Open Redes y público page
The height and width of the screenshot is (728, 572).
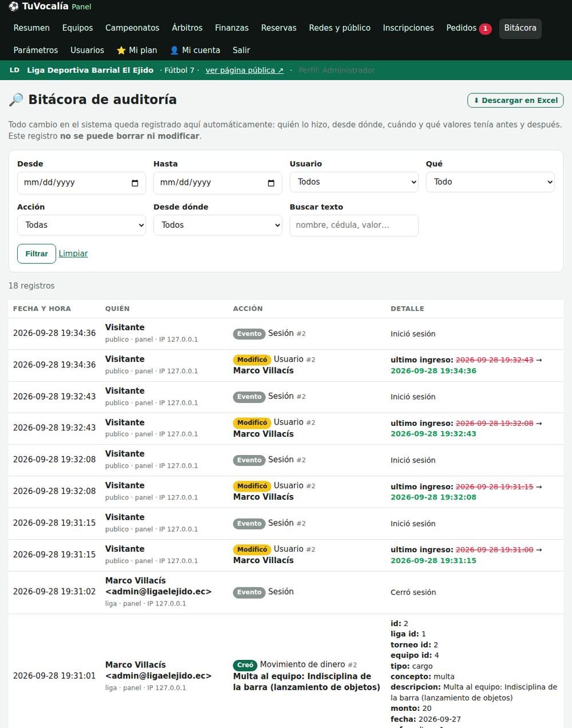pos(340,28)
